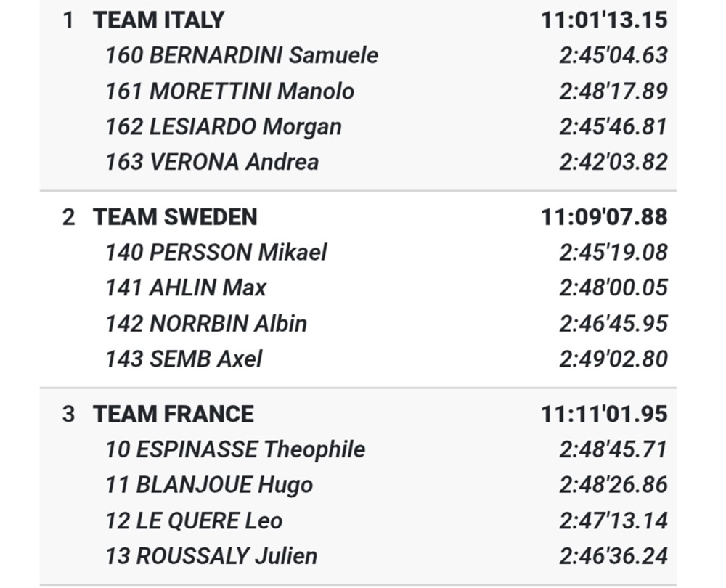Select the TEAM FRANCE header row
Viewport: 726px width, 588px height.
click(358, 414)
